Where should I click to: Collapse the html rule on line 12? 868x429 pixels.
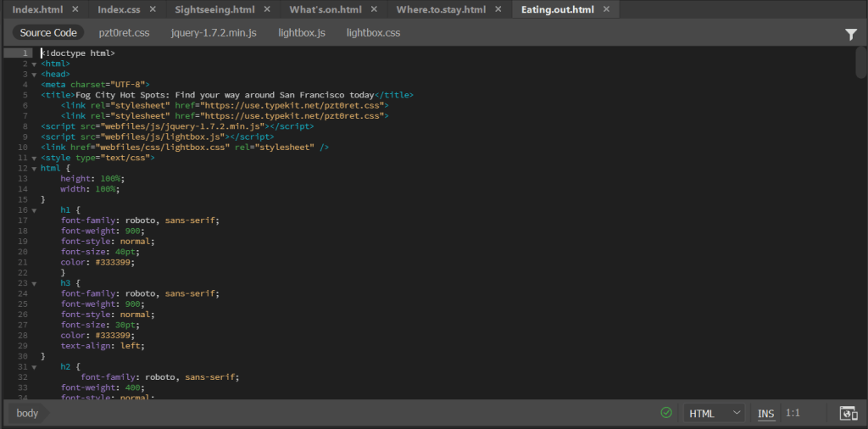point(34,169)
